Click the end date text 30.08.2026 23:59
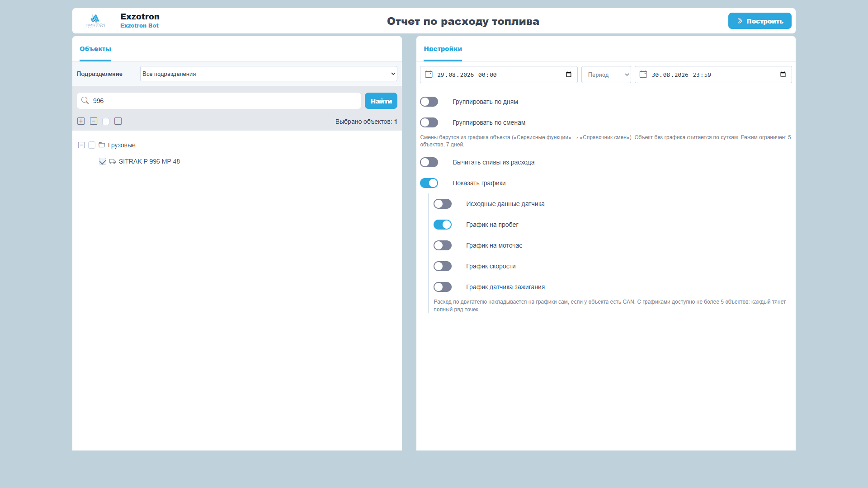 [681, 75]
